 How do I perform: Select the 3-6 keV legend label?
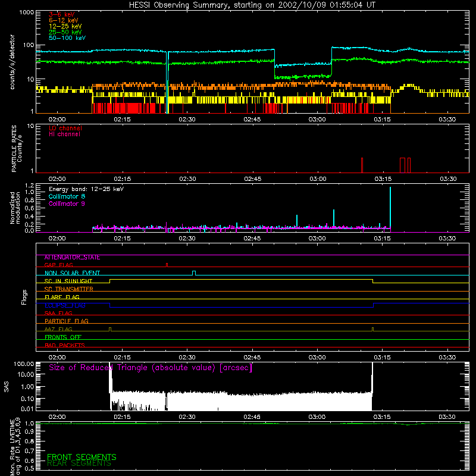click(62, 14)
